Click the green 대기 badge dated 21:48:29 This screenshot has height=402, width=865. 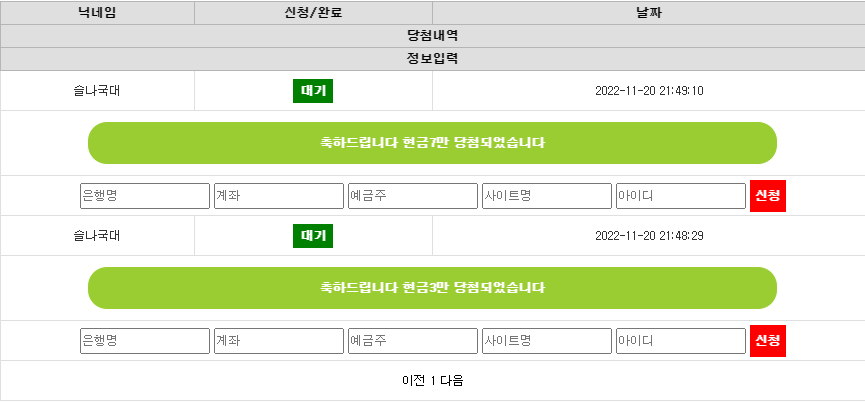[x=313, y=236]
